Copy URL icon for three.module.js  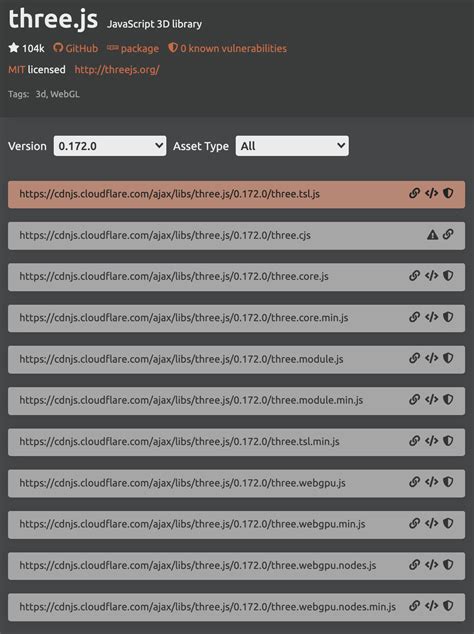[414, 358]
